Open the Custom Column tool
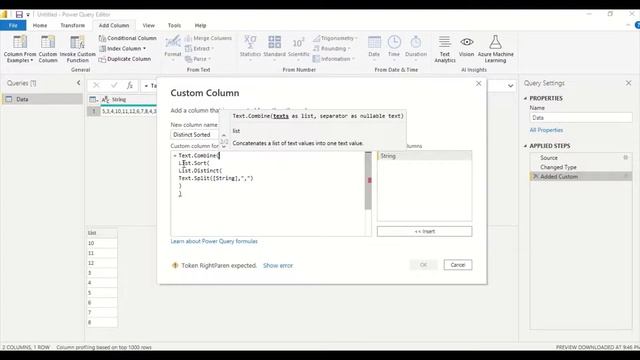 48,49
